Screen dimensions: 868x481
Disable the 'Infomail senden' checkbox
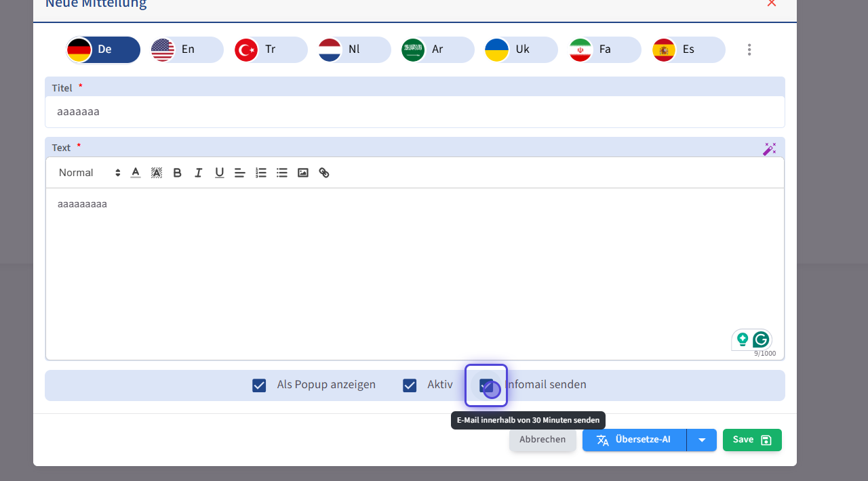click(x=486, y=385)
